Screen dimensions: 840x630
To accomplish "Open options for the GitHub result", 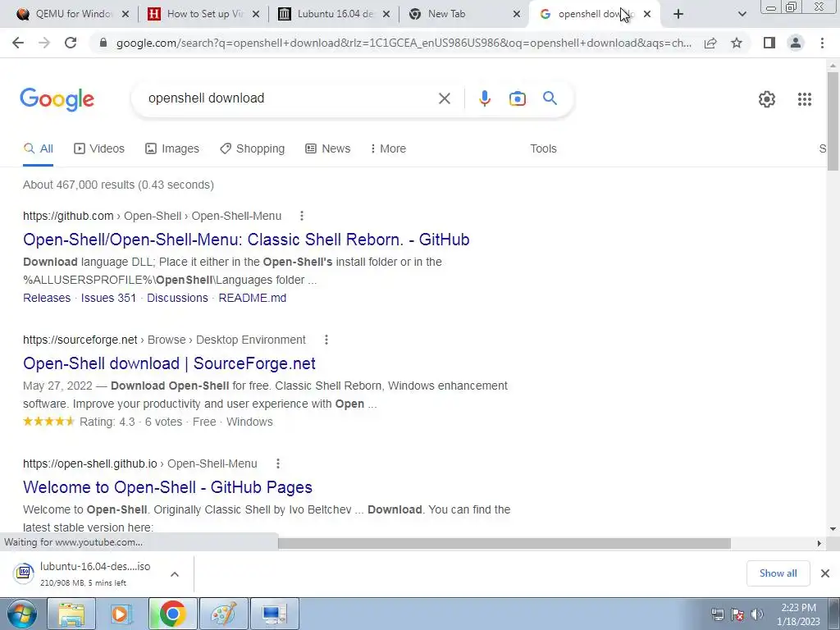I will coord(302,216).
